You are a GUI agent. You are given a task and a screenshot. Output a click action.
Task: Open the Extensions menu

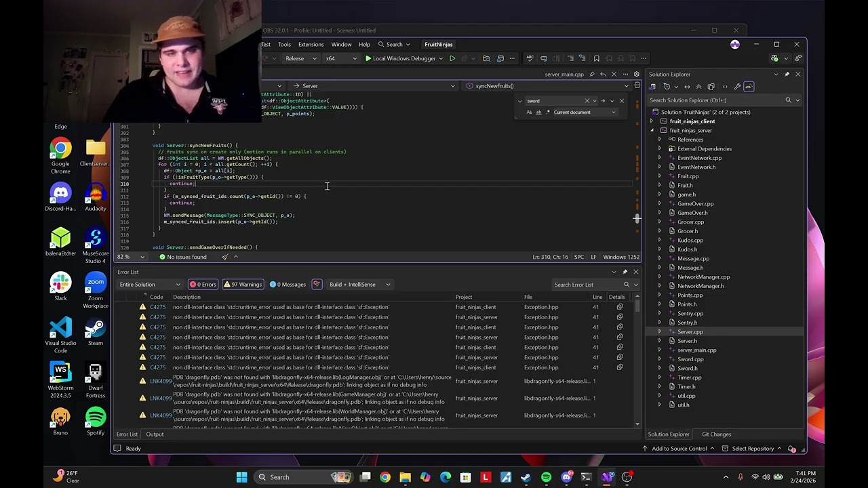(x=311, y=45)
